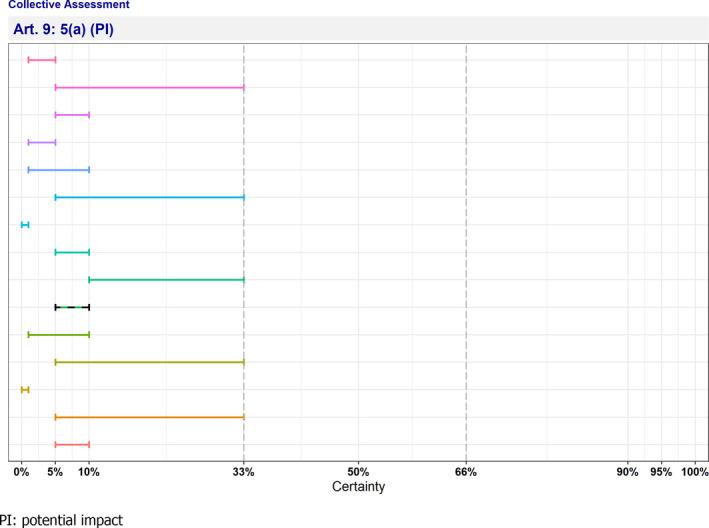709x528 pixels.
Task: Click the 90% x-axis tick label
Action: point(627,472)
